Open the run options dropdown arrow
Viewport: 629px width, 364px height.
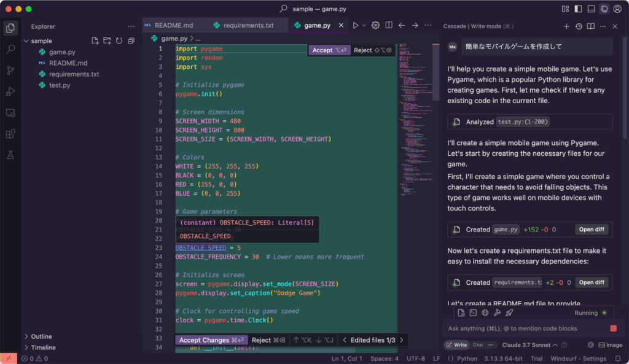tap(364, 25)
